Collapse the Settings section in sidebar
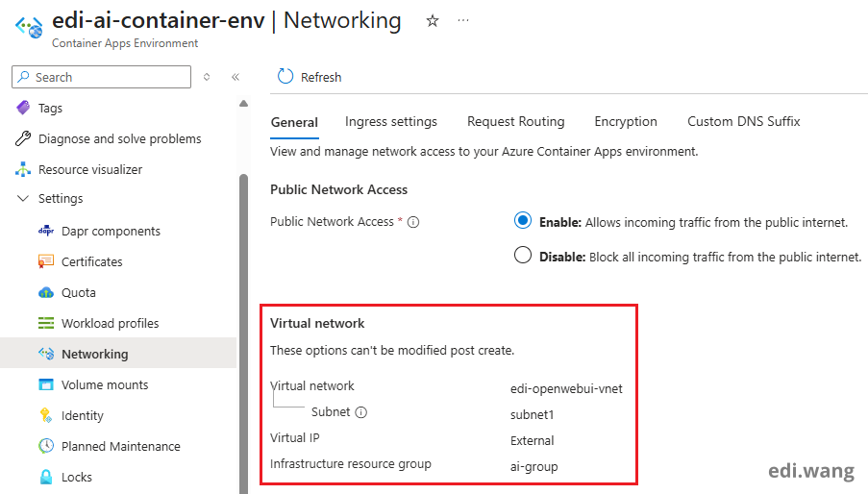 (23, 199)
